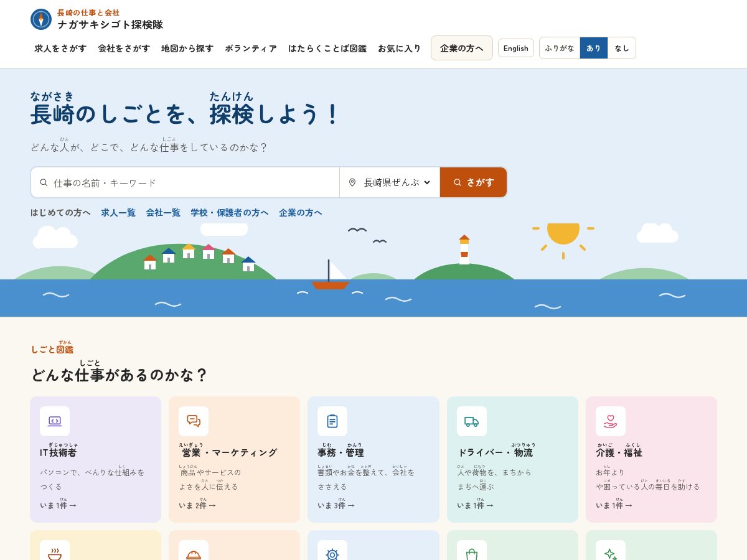Turn furigana off with なし
747x560 pixels.
click(x=622, y=48)
